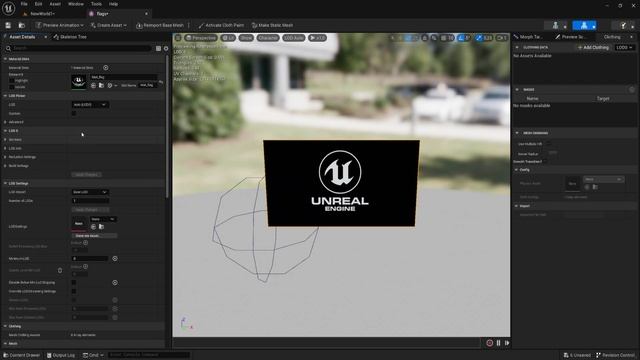The width and height of the screenshot is (640, 360).
Task: Close the flags asset tab
Action: 147,13
